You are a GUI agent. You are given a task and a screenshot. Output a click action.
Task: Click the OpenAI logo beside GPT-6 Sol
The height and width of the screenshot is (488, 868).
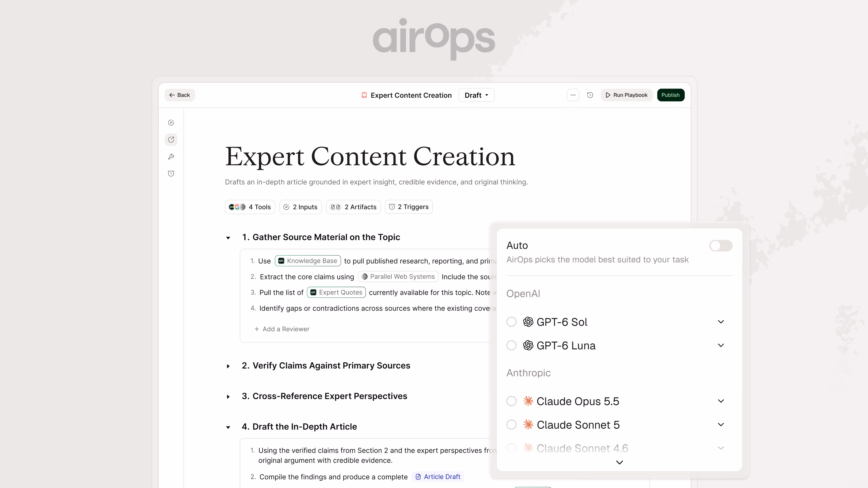coord(528,322)
